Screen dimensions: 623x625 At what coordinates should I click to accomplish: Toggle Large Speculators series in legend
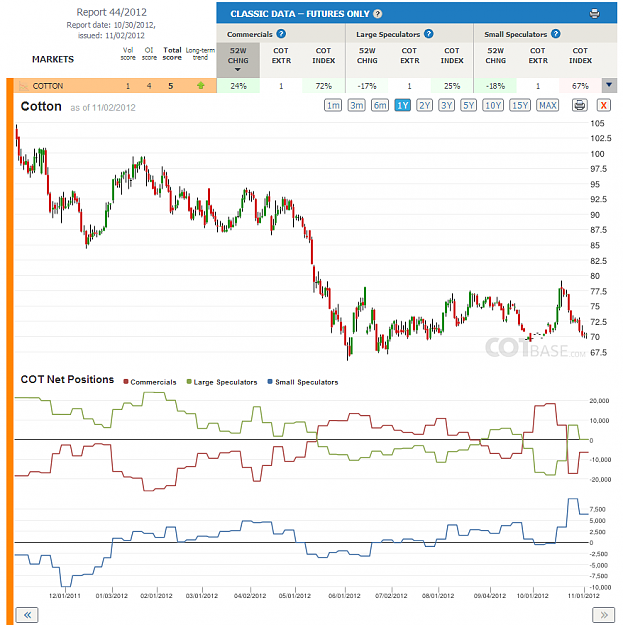click(222, 382)
